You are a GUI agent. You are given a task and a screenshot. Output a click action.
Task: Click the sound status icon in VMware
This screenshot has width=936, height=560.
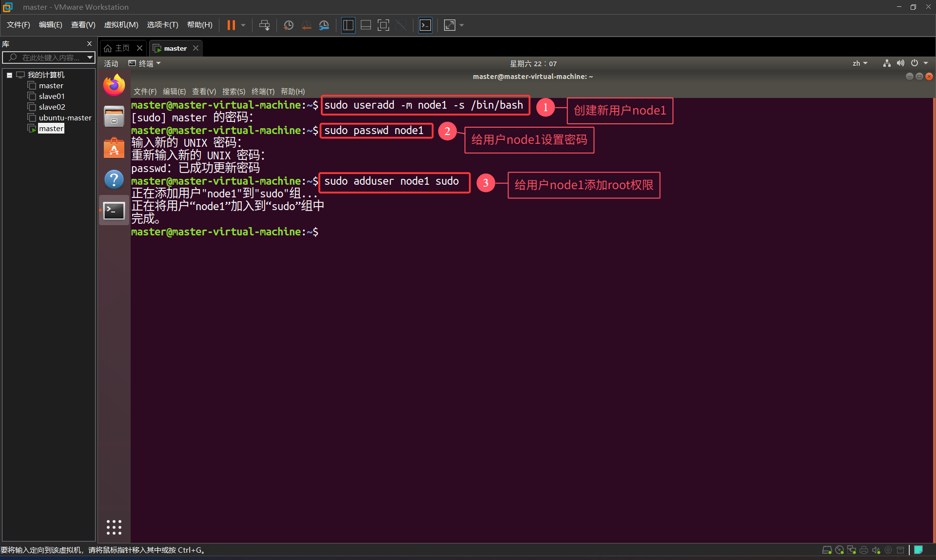tap(876, 550)
